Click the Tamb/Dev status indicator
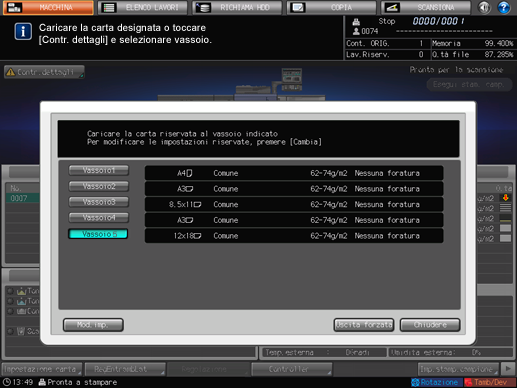This screenshot has width=517, height=388. [489, 382]
